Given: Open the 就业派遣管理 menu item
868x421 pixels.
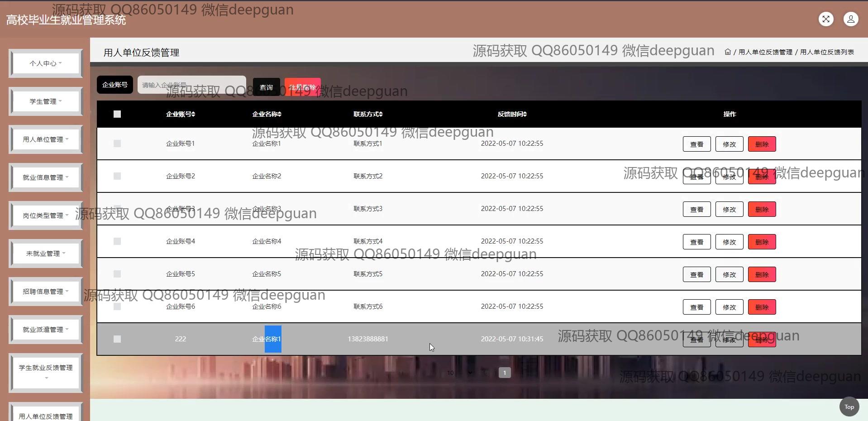Looking at the screenshot, I should 45,330.
